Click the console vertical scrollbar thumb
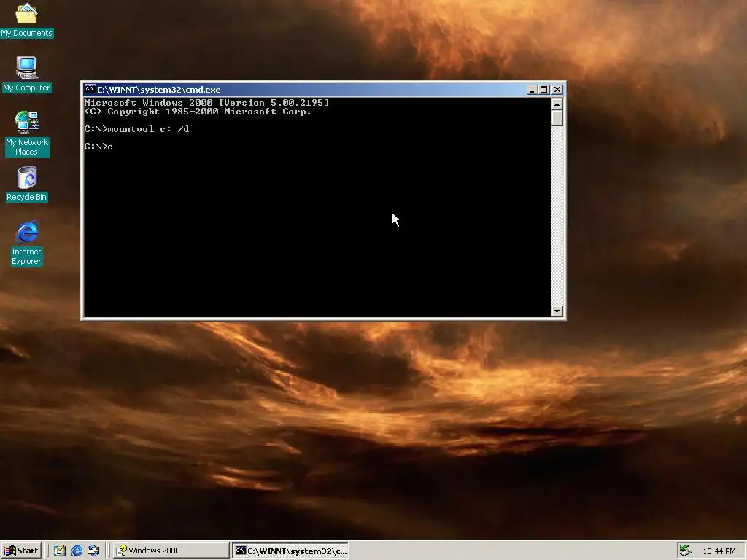The image size is (747, 560). click(x=557, y=117)
